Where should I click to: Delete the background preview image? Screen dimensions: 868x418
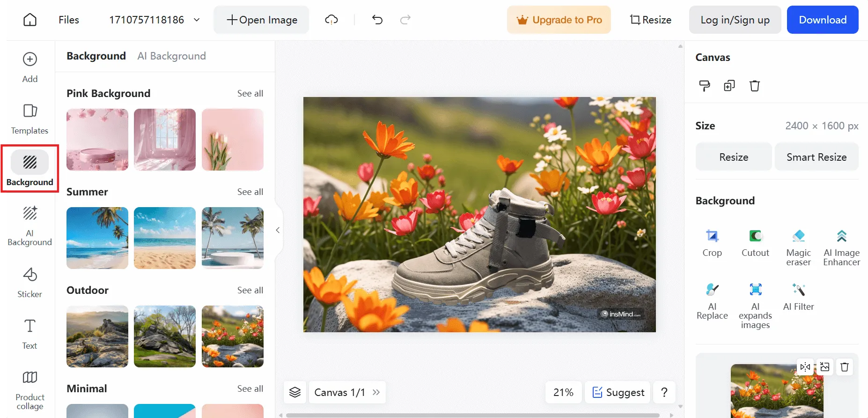point(845,367)
